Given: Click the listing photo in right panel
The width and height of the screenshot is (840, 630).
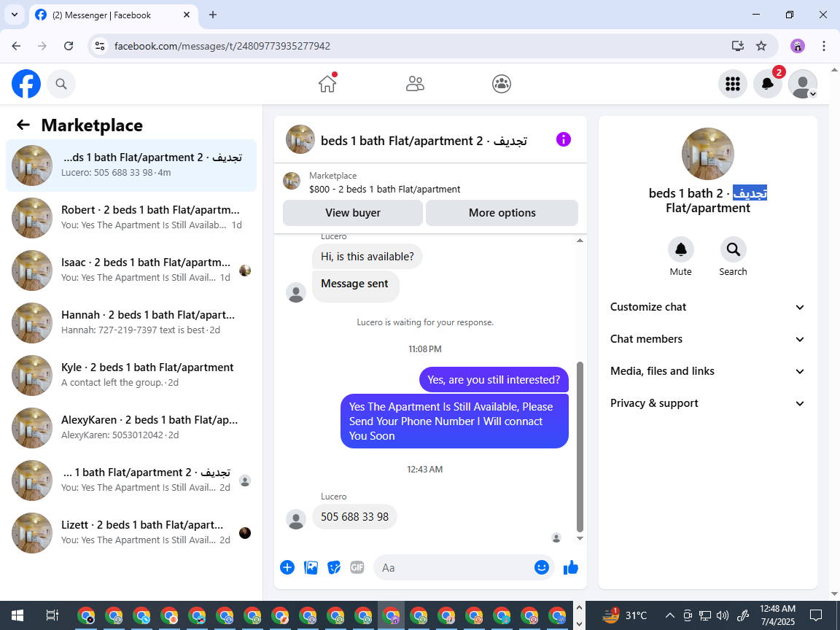Looking at the screenshot, I should 708,154.
